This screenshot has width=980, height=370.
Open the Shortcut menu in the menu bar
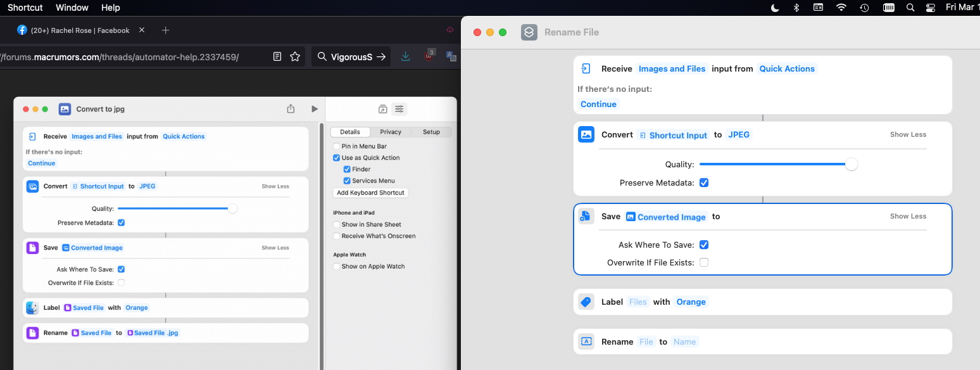tap(25, 8)
